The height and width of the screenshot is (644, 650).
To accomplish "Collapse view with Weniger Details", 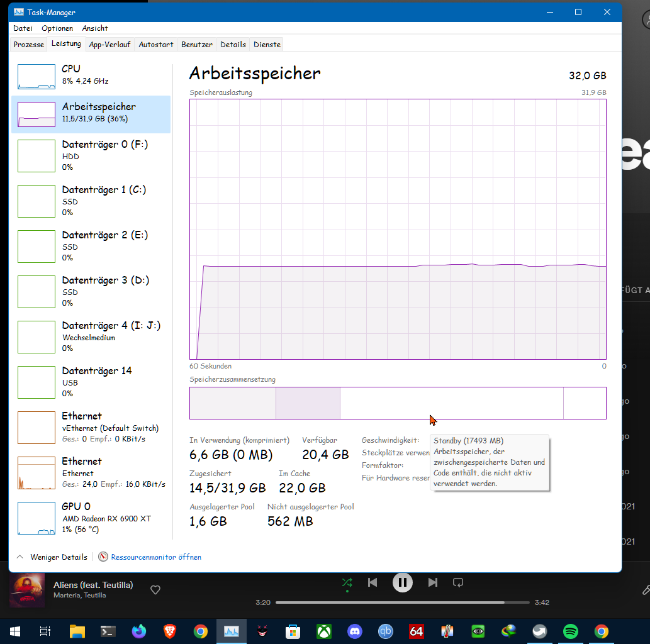I will 52,557.
